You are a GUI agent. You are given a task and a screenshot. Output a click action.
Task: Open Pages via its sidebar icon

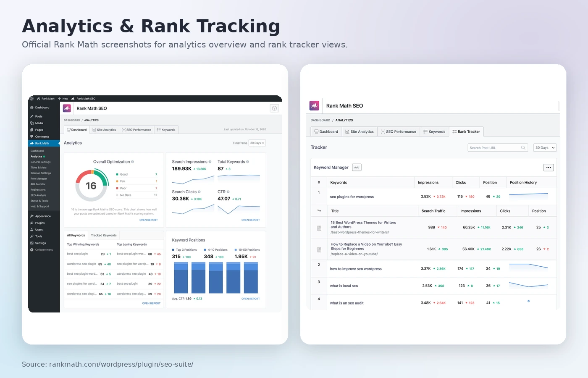pos(32,130)
